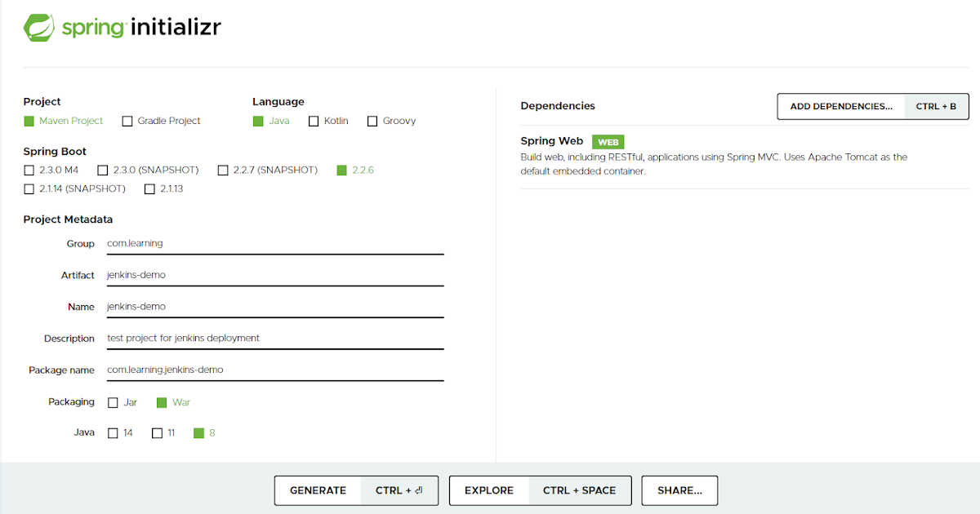The height and width of the screenshot is (514, 980).
Task: Open the Add Dependencies dialog
Action: tap(841, 106)
